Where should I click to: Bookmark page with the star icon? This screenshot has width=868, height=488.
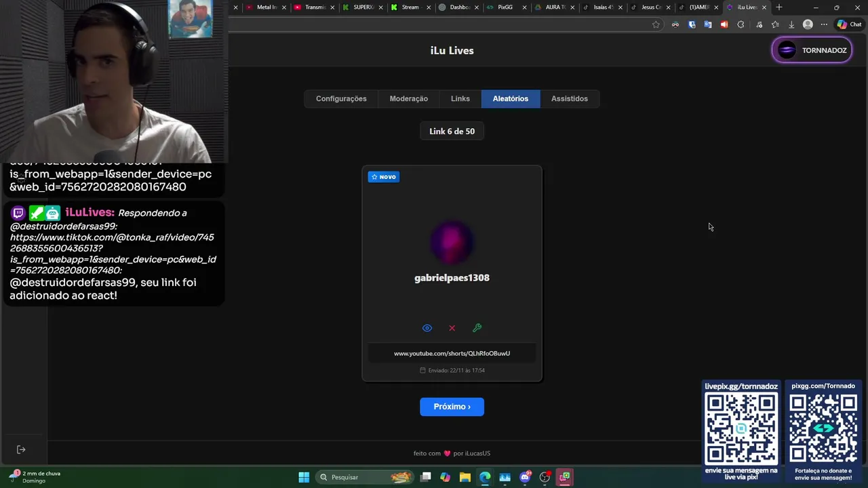click(656, 24)
